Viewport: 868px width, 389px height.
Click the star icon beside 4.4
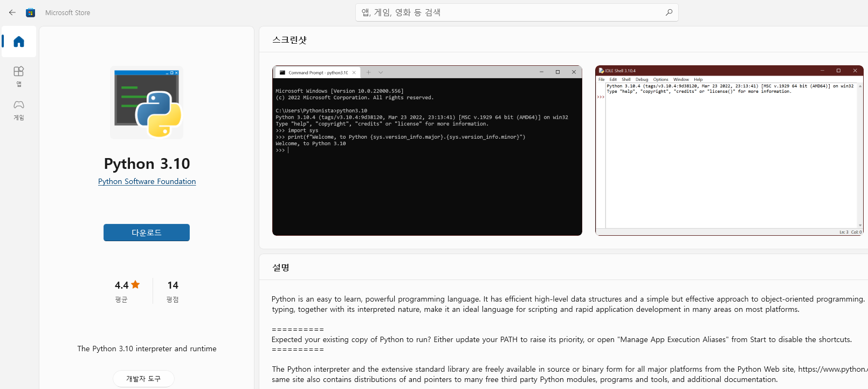pyautogui.click(x=135, y=284)
